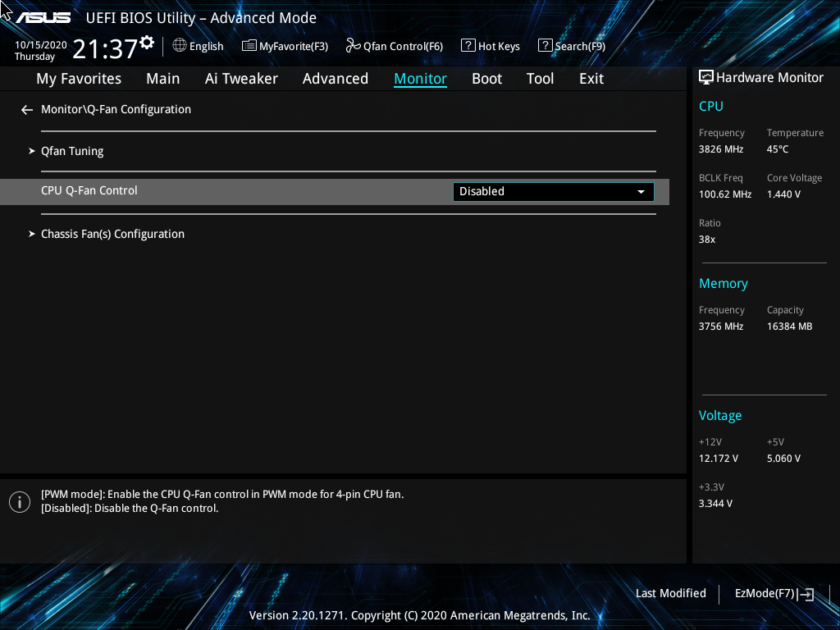Click the CPU frequency value 3826 MHz
Screen dimensions: 840x630
pos(720,149)
